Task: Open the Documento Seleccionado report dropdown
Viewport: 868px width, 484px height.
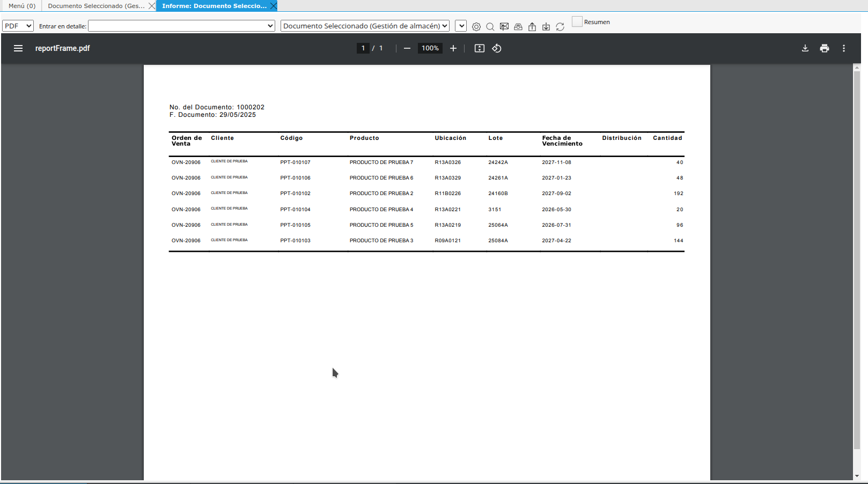Action: 365,26
